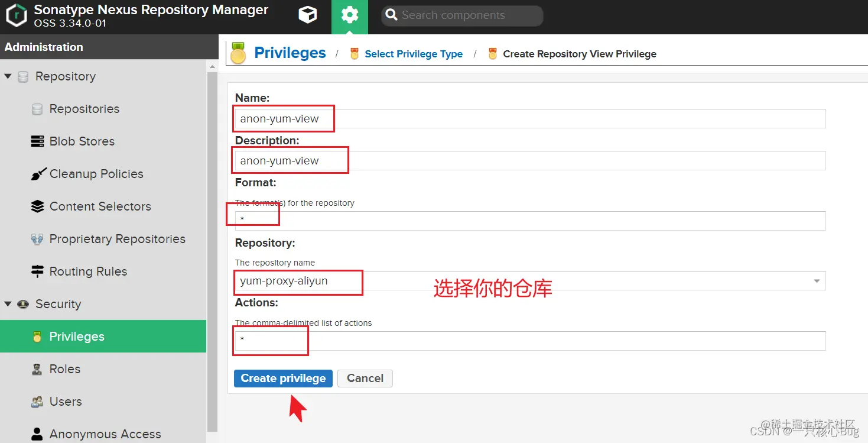Click the Proprietary Repositories icon
This screenshot has width=868, height=443.
pyautogui.click(x=37, y=239)
